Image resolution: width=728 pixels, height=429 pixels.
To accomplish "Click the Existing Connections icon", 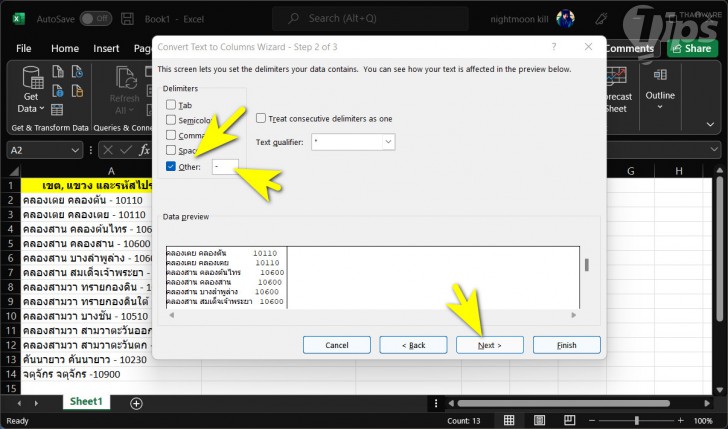I will tap(78, 91).
